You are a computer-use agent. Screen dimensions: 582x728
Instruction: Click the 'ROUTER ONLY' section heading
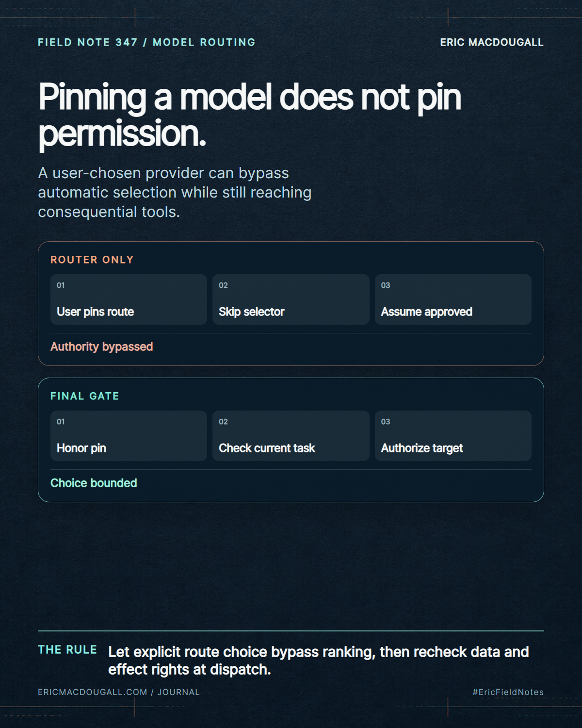coord(92,260)
